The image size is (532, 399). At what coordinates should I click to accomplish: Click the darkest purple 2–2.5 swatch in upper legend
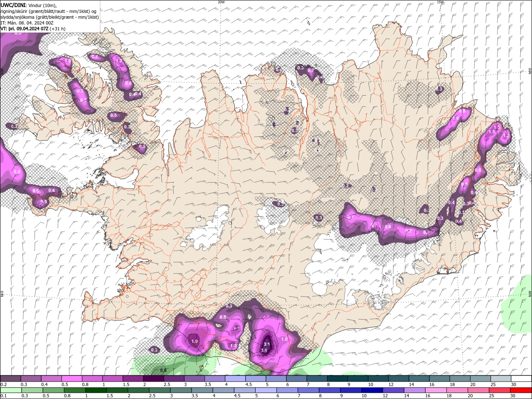point(153,379)
